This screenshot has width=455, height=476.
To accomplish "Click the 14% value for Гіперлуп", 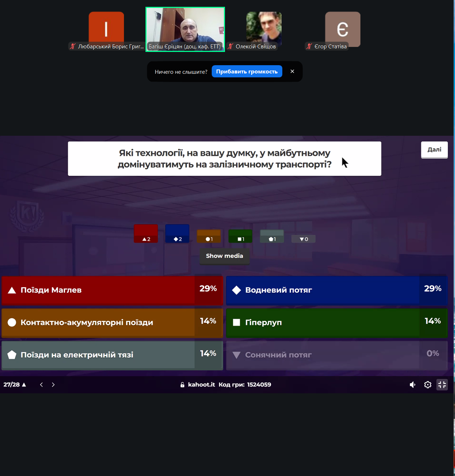I will click(x=433, y=321).
